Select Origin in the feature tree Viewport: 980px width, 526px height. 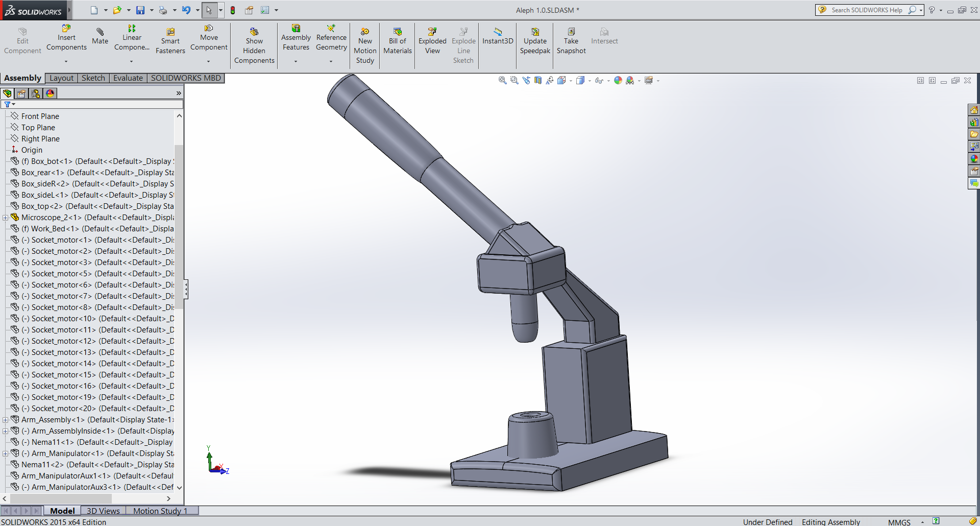coord(32,150)
